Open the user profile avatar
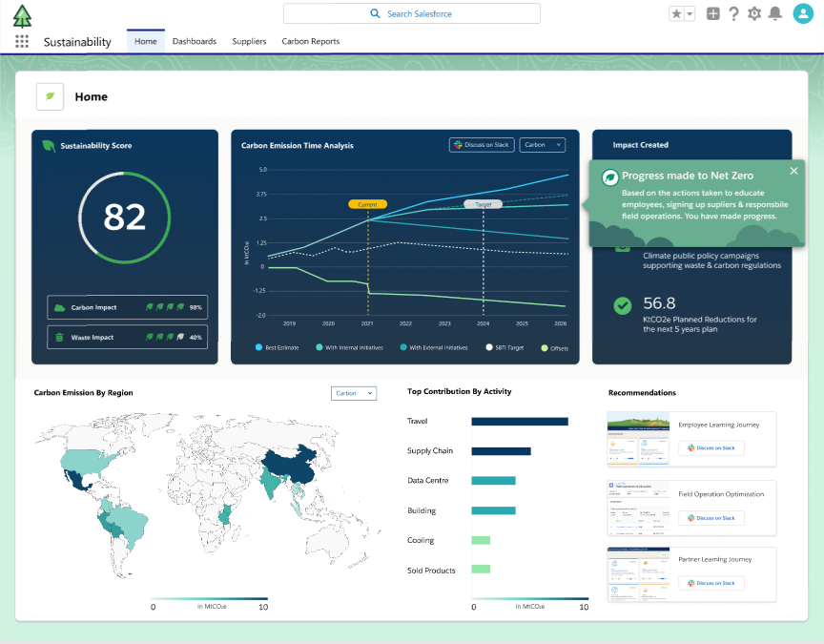This screenshot has height=644, width=824. [802, 13]
